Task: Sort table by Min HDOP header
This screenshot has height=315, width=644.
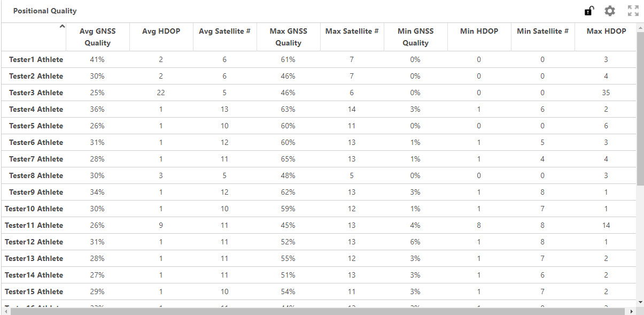Action: coord(479,31)
